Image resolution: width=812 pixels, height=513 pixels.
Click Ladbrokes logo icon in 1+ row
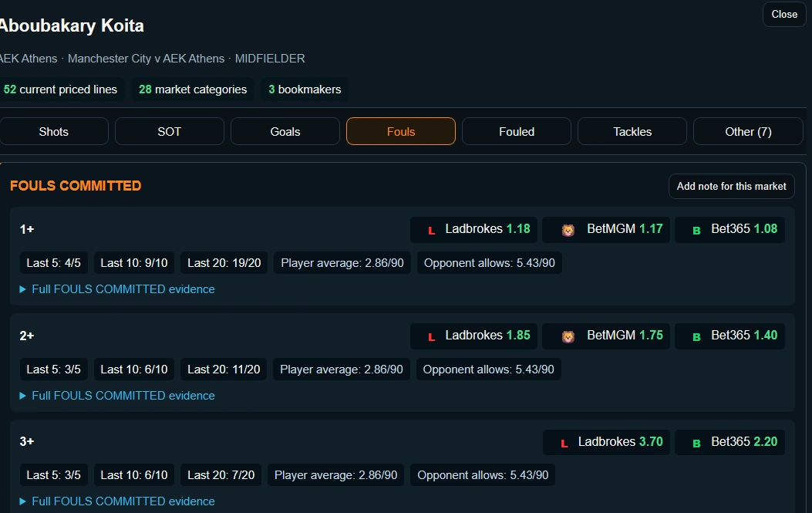(431, 231)
